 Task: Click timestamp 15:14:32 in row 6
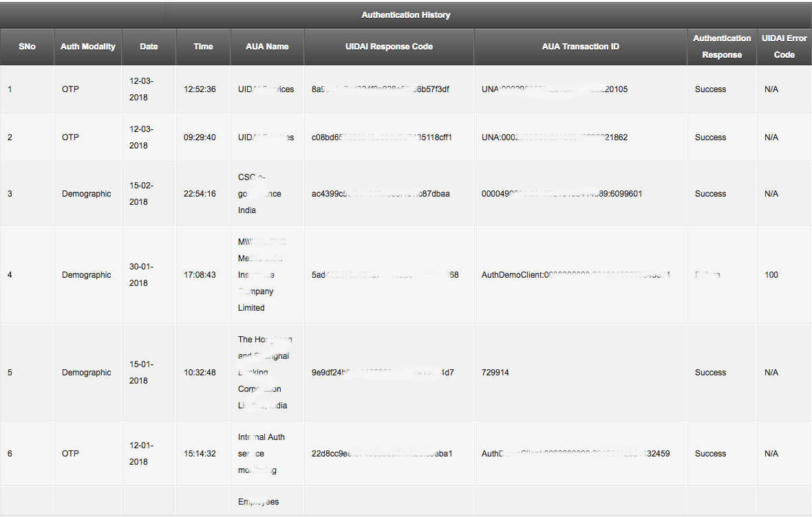click(x=203, y=453)
